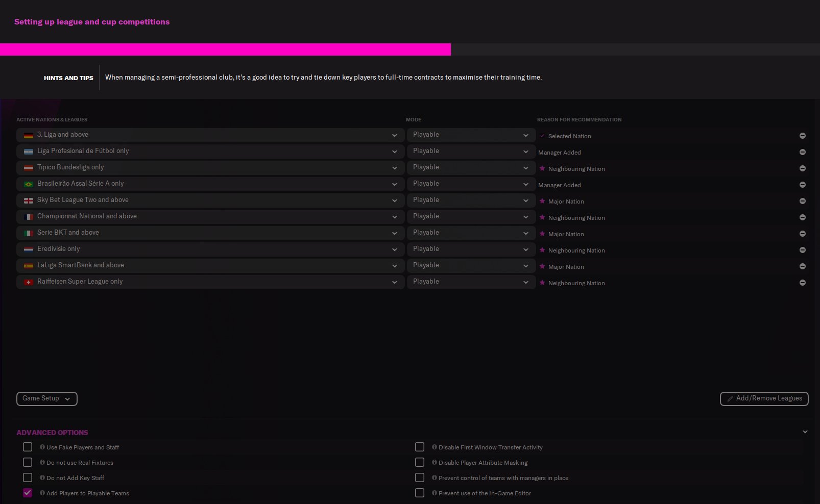Click Reason for Recommendation column header
820x504 pixels.
[x=579, y=120]
